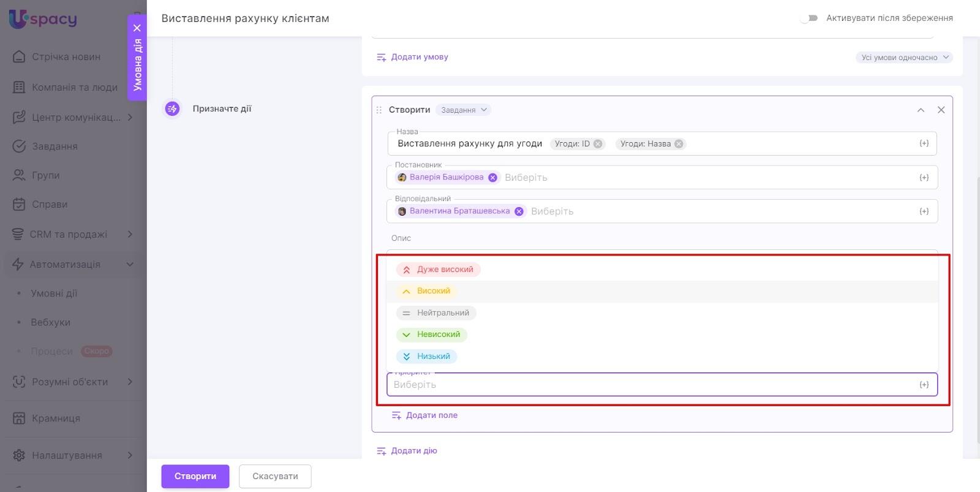Remove the 'Угоди: ID' tag from the name field

click(598, 144)
